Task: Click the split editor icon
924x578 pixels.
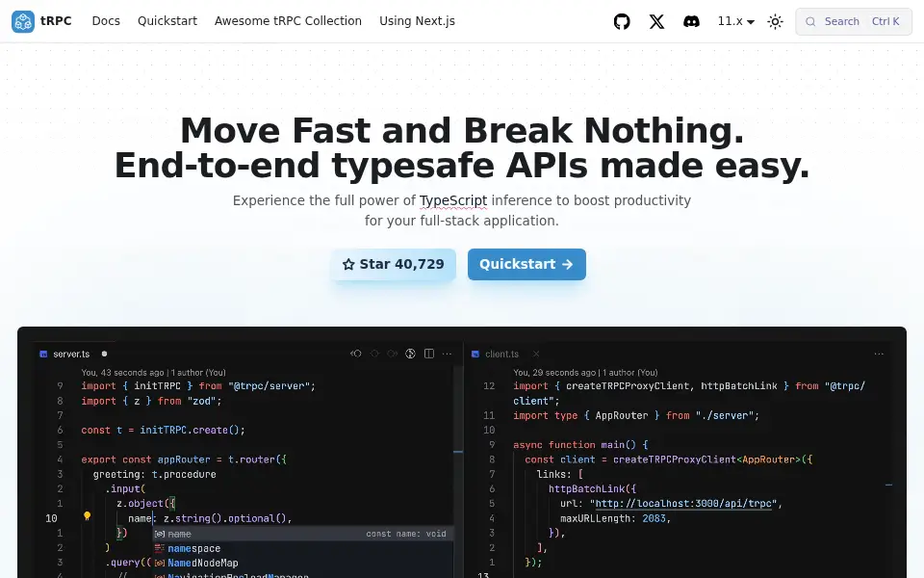Action: (429, 354)
